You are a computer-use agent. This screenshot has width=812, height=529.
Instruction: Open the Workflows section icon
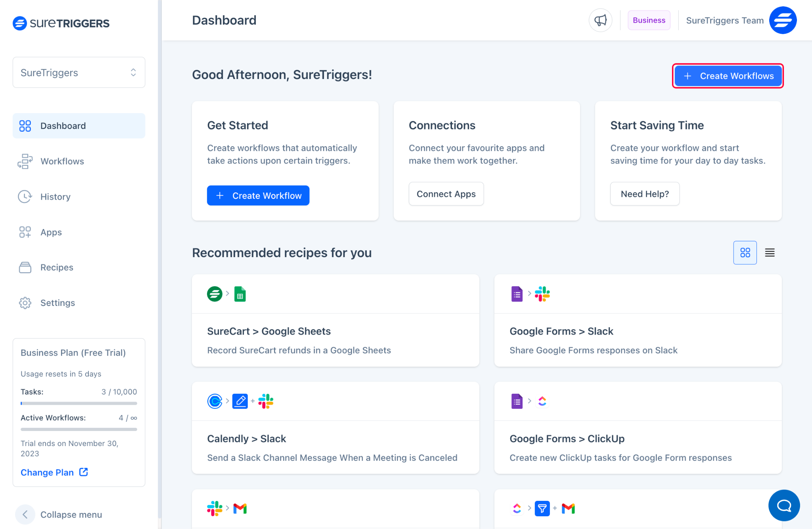24,161
